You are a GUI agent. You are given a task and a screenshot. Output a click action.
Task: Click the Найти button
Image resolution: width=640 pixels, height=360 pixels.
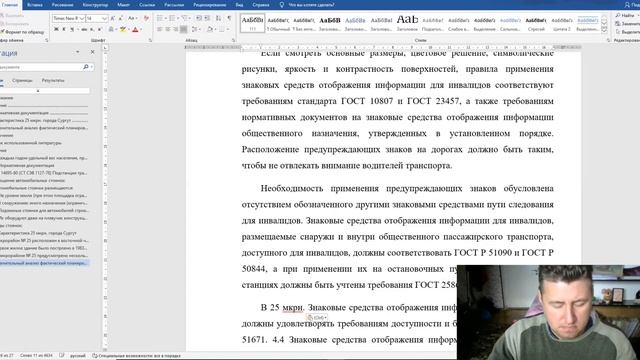628,16
